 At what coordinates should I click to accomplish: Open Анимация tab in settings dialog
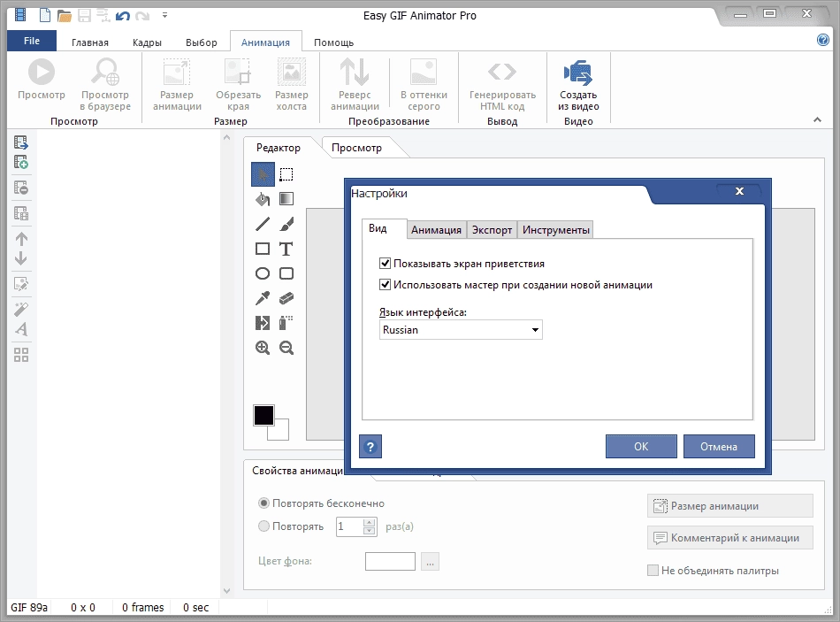point(436,229)
